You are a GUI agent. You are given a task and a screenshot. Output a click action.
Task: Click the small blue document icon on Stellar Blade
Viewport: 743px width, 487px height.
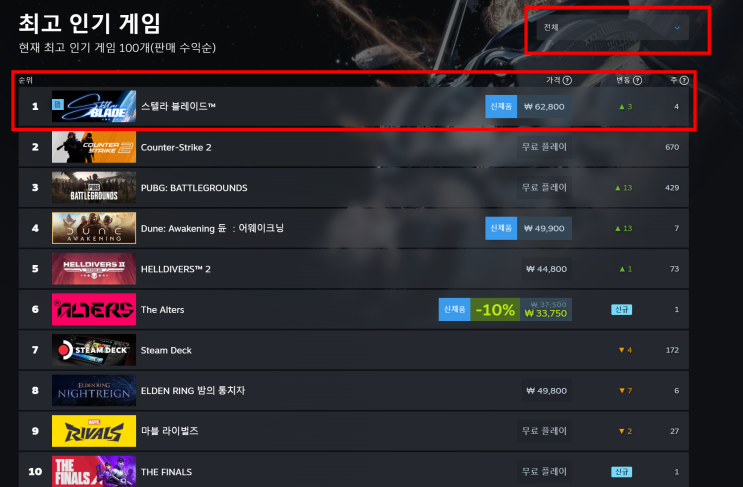click(x=58, y=104)
